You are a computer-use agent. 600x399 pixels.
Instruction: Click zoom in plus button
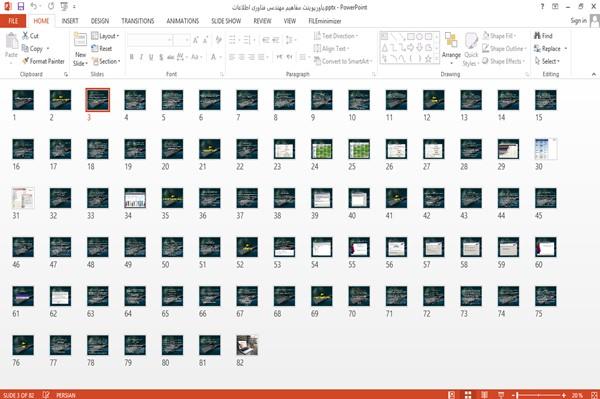click(564, 395)
